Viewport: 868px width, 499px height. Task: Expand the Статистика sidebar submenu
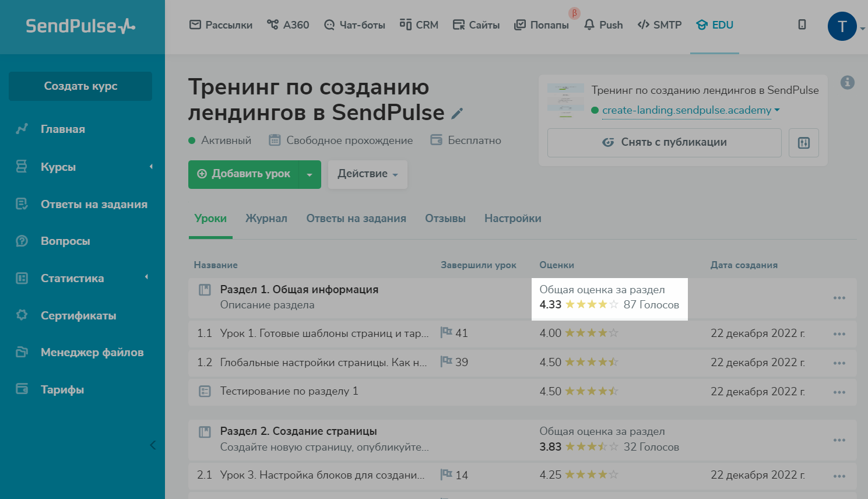(x=146, y=277)
